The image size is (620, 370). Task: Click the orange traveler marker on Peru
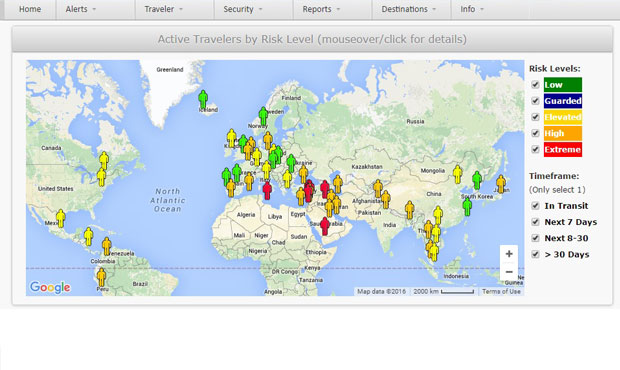(102, 277)
